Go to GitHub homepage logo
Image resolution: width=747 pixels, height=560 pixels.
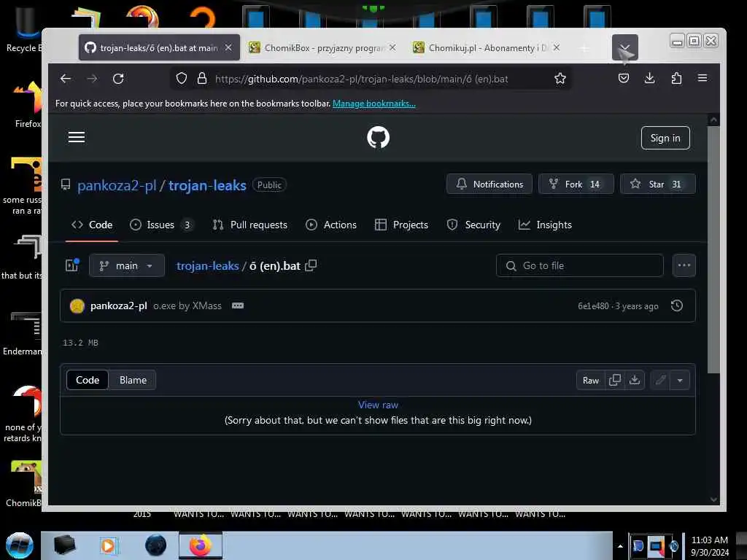pyautogui.click(x=379, y=138)
